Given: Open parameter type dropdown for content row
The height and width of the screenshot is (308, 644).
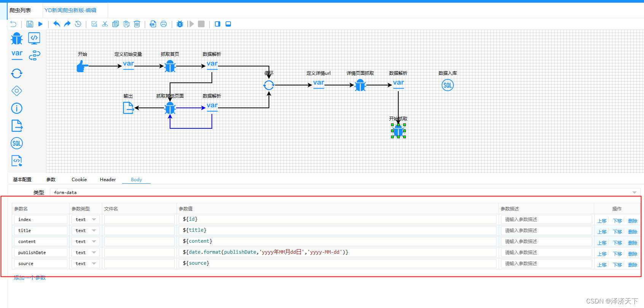Looking at the screenshot, I should pyautogui.click(x=86, y=242).
